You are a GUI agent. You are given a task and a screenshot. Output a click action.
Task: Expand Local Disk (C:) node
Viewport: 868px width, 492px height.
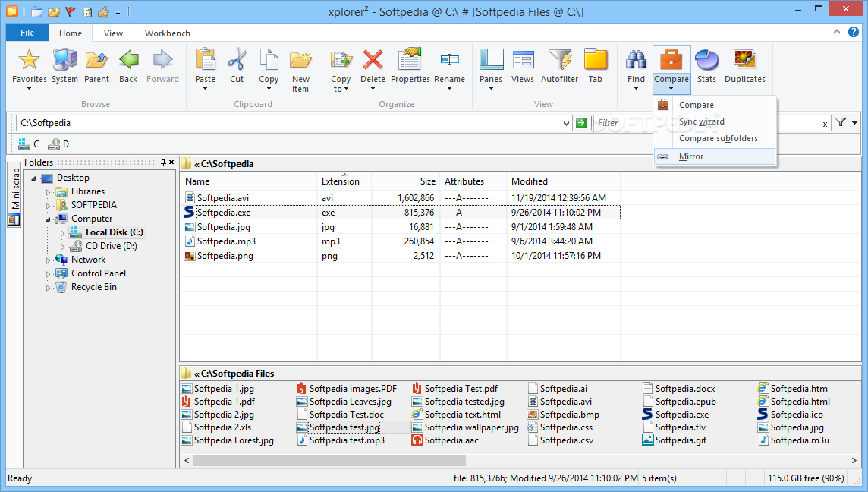tap(62, 233)
